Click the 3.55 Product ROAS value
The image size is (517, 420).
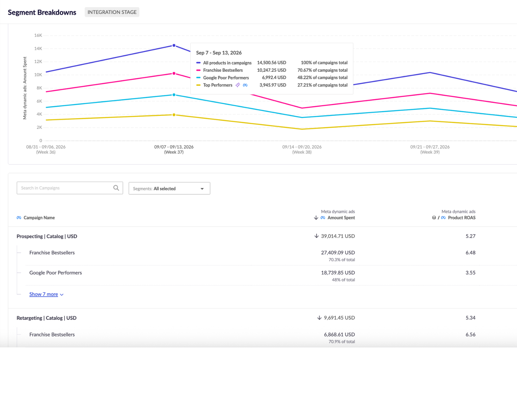coord(470,273)
